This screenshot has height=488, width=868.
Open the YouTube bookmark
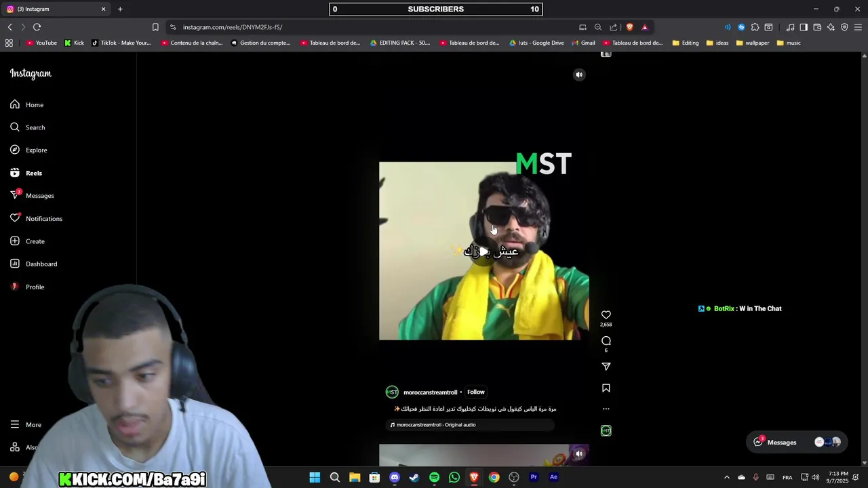(x=41, y=43)
